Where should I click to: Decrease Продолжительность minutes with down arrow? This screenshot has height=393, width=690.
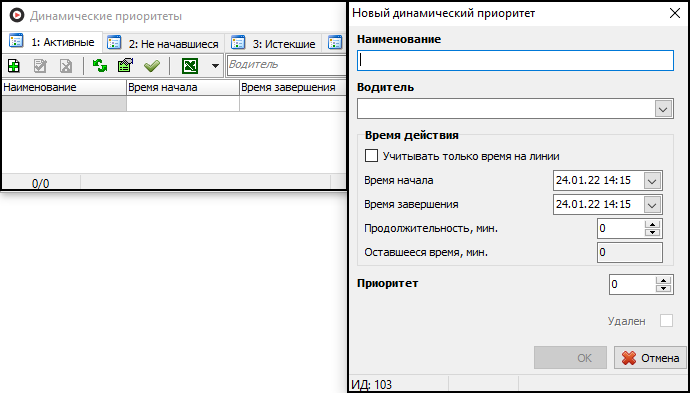(x=653, y=232)
